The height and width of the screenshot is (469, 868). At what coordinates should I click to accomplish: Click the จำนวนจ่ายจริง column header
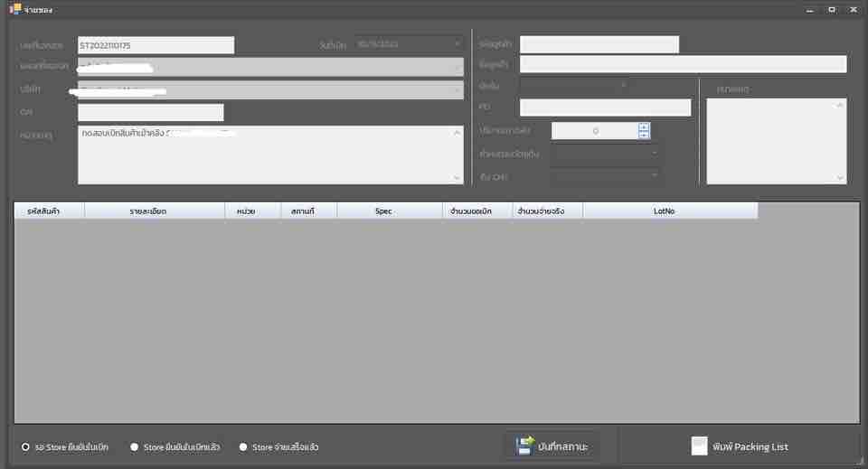tap(548, 211)
